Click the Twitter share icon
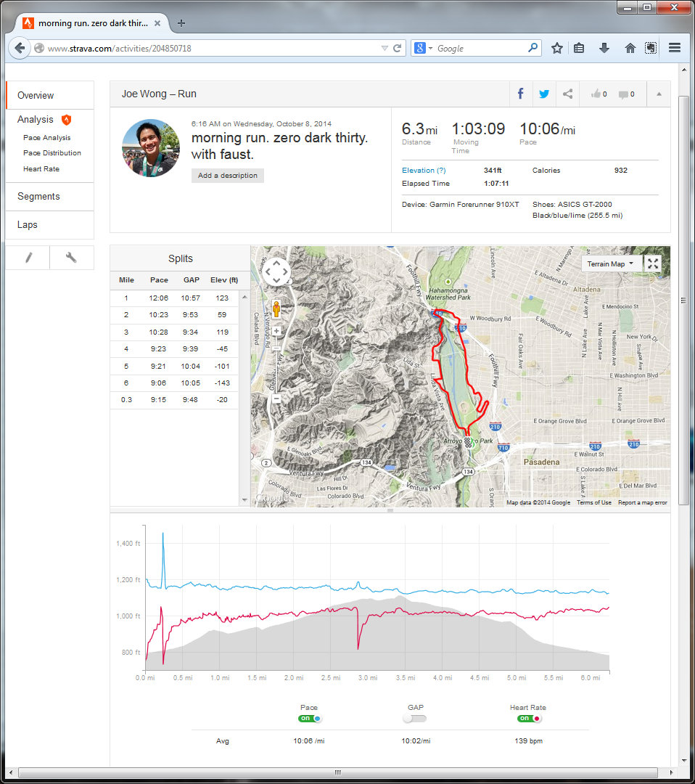 tap(543, 94)
